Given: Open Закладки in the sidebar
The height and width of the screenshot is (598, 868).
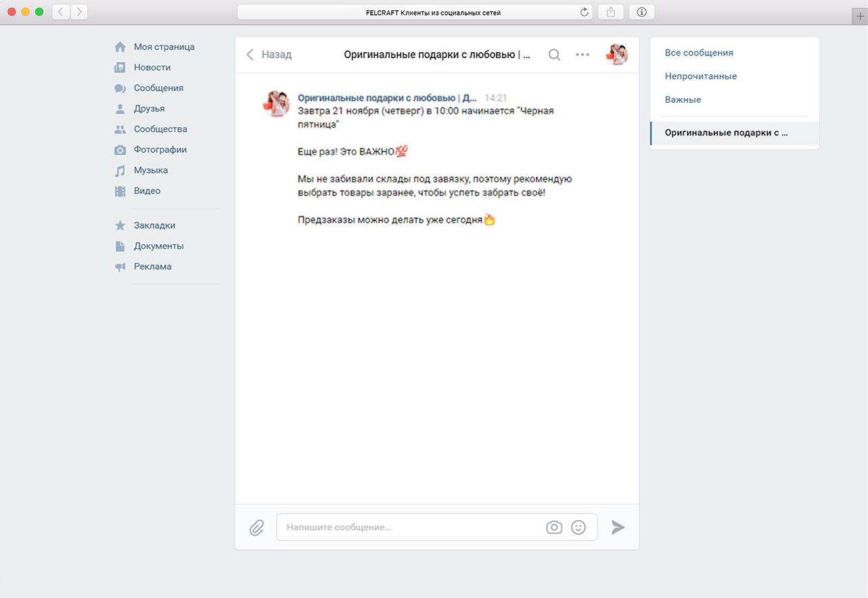Looking at the screenshot, I should 154,225.
